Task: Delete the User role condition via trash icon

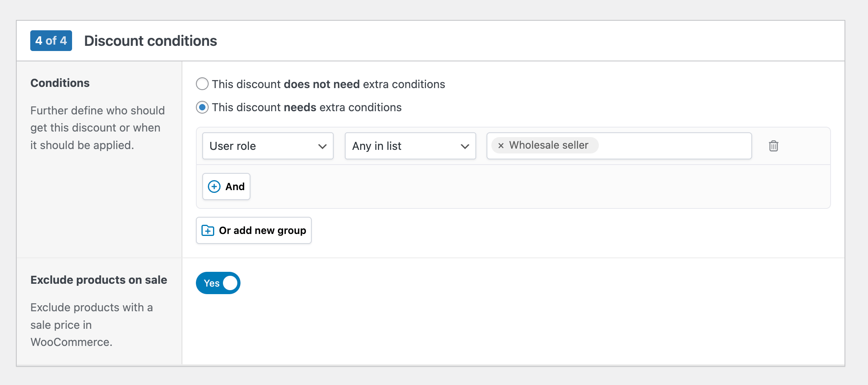Action: coord(773,146)
